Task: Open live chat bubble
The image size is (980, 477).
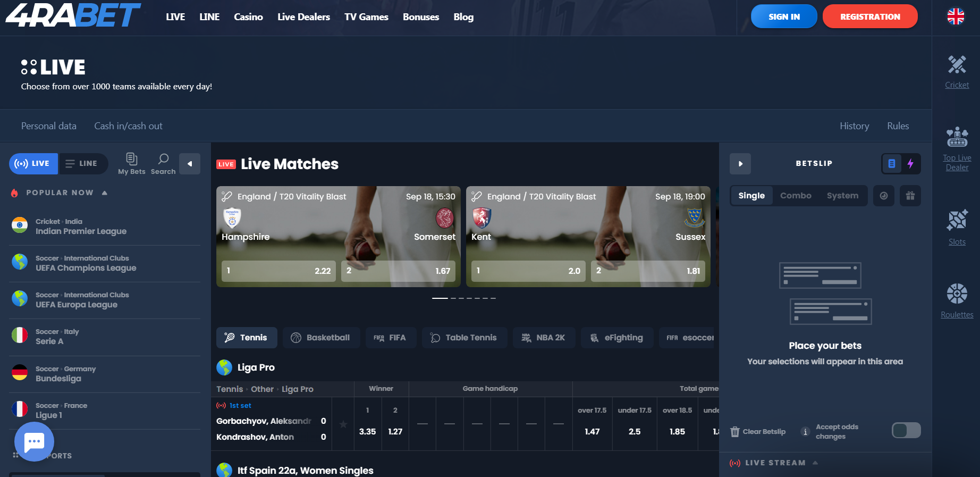Action: [35, 441]
